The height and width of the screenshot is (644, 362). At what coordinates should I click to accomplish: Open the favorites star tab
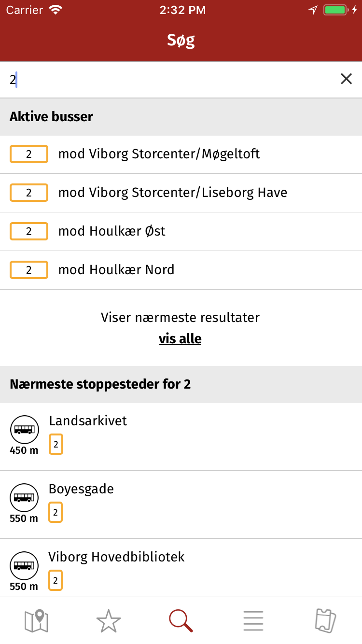109,621
